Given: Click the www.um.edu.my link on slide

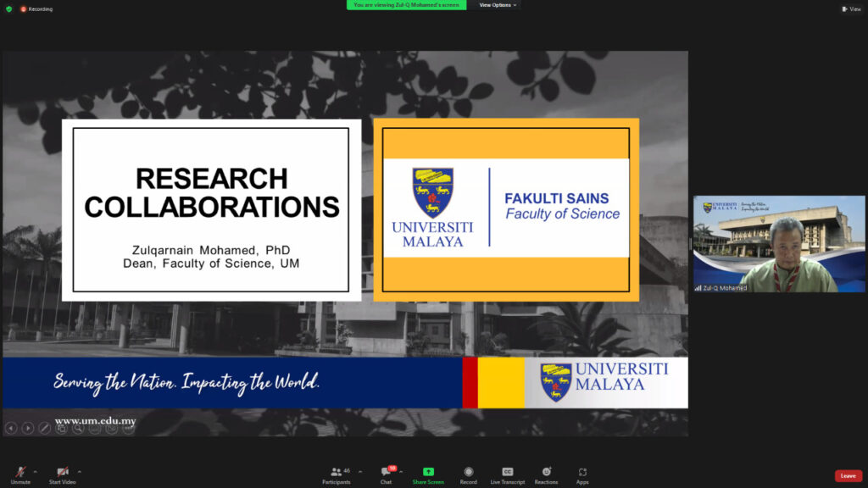Looking at the screenshot, I should click(x=95, y=421).
